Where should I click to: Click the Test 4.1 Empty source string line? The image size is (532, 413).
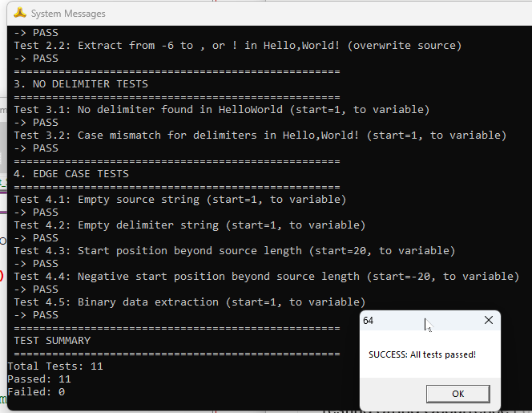(x=179, y=200)
